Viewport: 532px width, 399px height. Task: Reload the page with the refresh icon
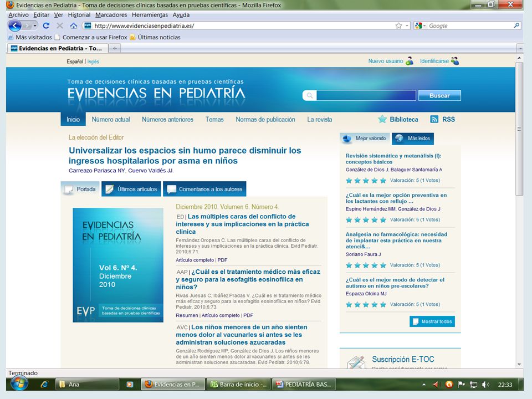tap(46, 25)
